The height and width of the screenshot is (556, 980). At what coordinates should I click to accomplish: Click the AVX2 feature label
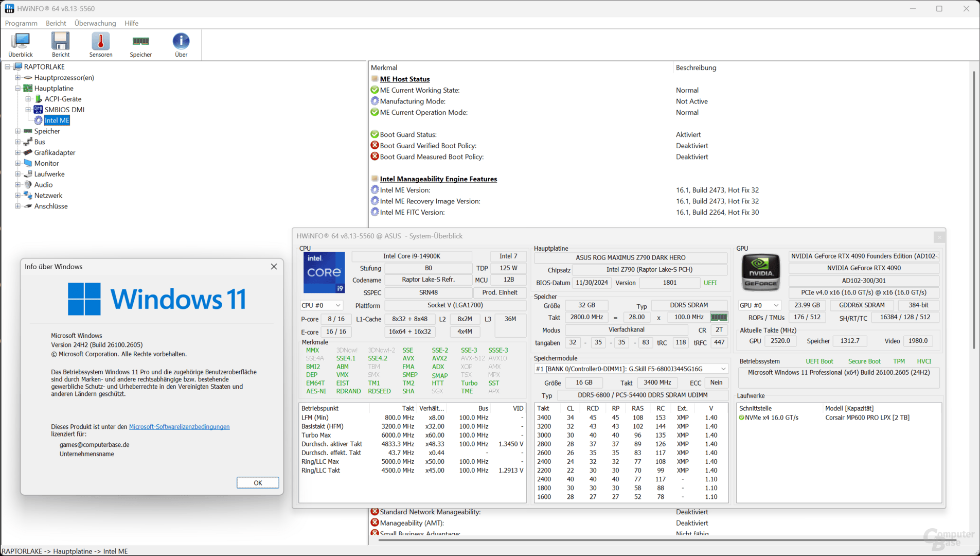click(439, 358)
